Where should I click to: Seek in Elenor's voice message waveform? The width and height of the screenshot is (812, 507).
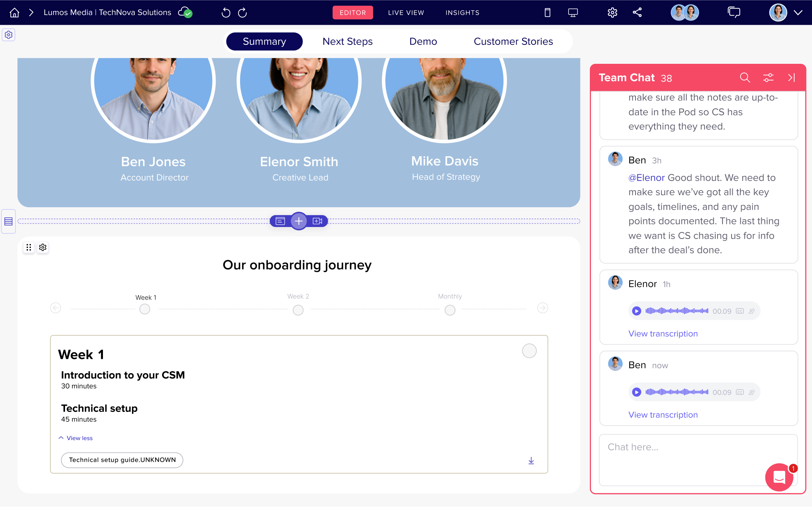[677, 311]
